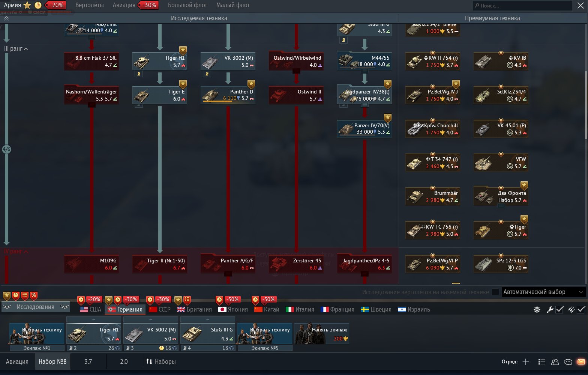The height and width of the screenshot is (375, 588).
Task: Select the Британия country tab
Action: point(194,310)
